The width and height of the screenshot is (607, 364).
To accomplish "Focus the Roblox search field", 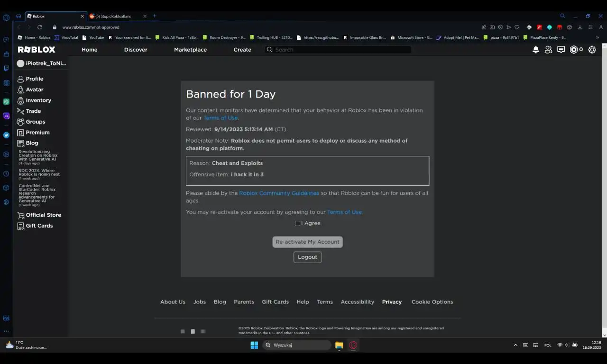I will pyautogui.click(x=338, y=50).
